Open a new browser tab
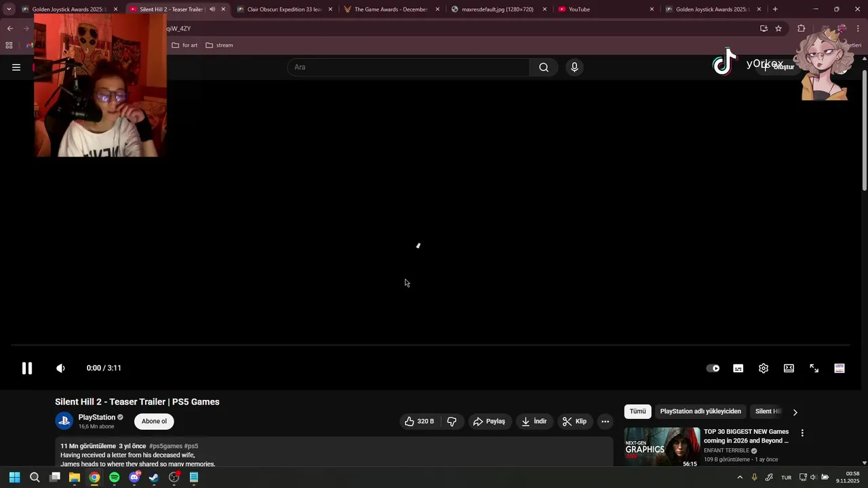 775,9
